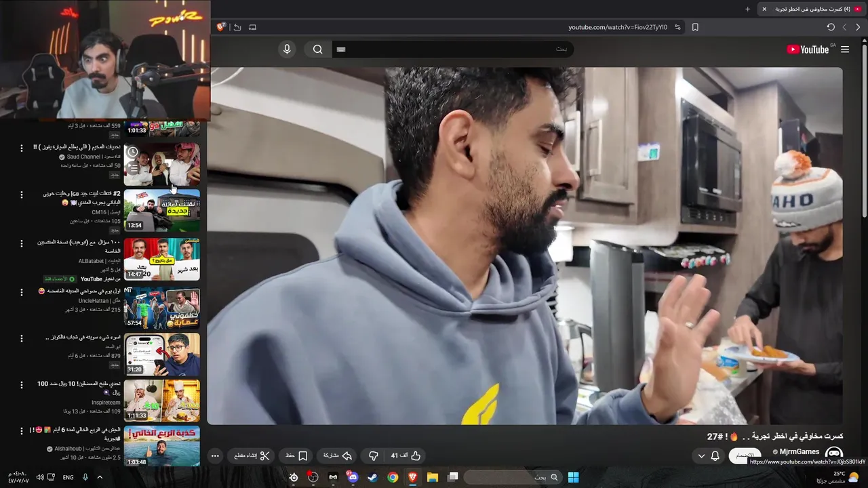Click the video title with #27
868x488 pixels.
775,436
